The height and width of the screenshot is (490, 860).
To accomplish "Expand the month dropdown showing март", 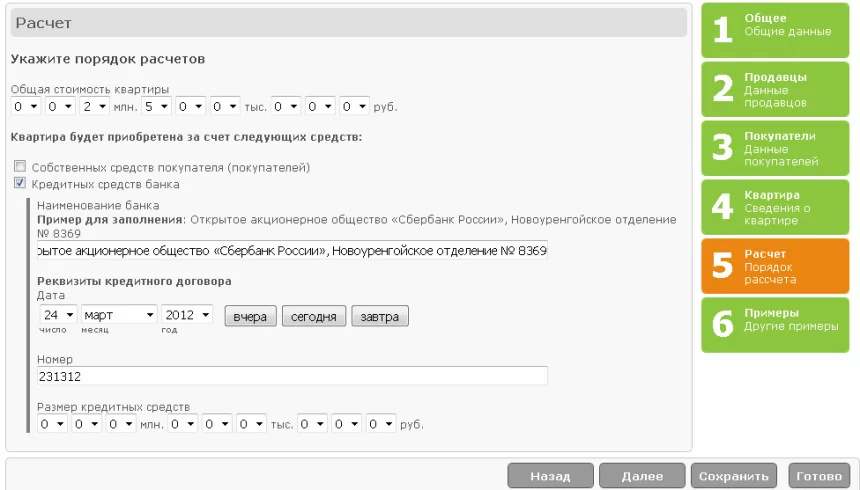I will coord(119,314).
